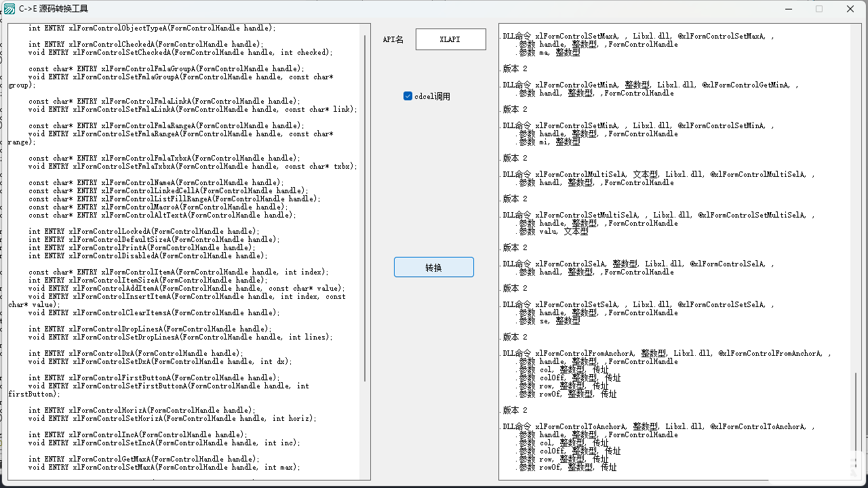Click source line xlFormControlDefaultSizeA

[x=154, y=239]
